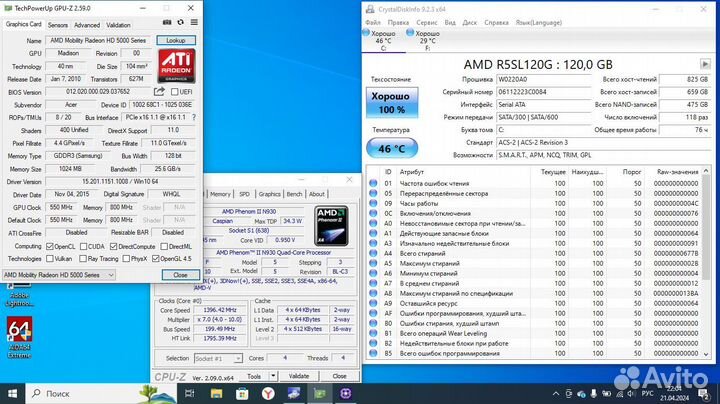Show hidden system tray icons
The width and height of the screenshot is (720, 404).
click(556, 394)
